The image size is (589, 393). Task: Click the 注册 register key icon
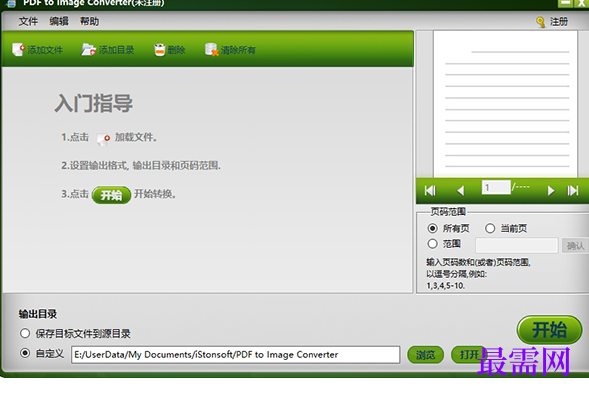541,22
